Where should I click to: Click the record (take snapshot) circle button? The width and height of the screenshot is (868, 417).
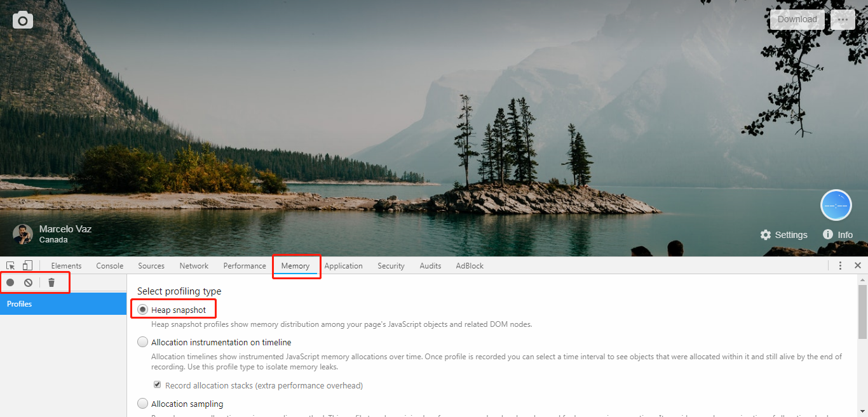tap(10, 282)
